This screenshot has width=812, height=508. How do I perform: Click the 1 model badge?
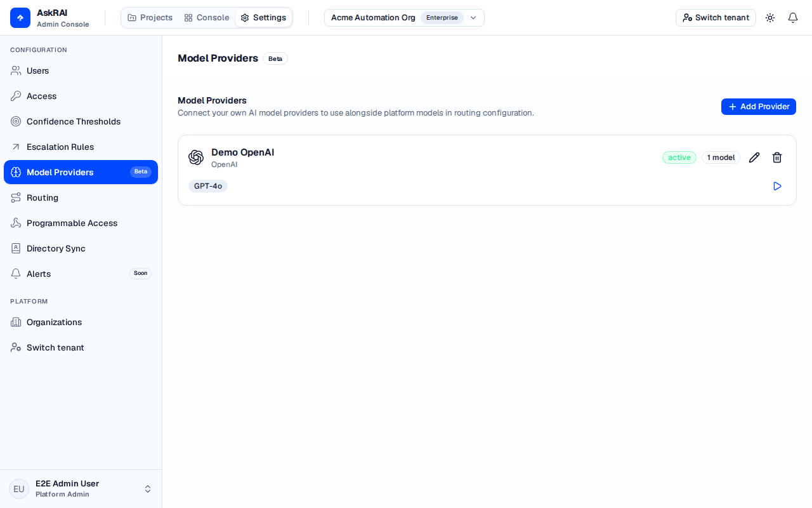point(721,157)
